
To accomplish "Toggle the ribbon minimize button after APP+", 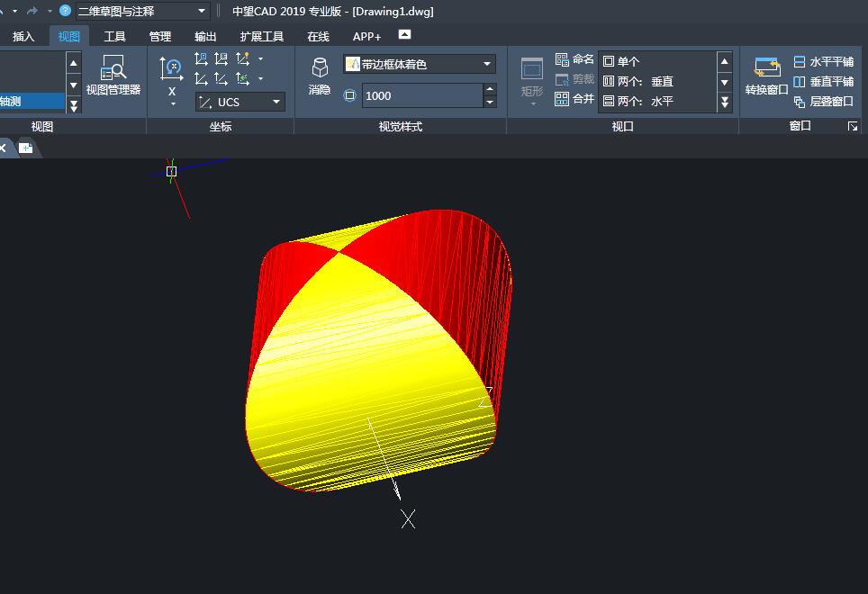I will [x=404, y=35].
